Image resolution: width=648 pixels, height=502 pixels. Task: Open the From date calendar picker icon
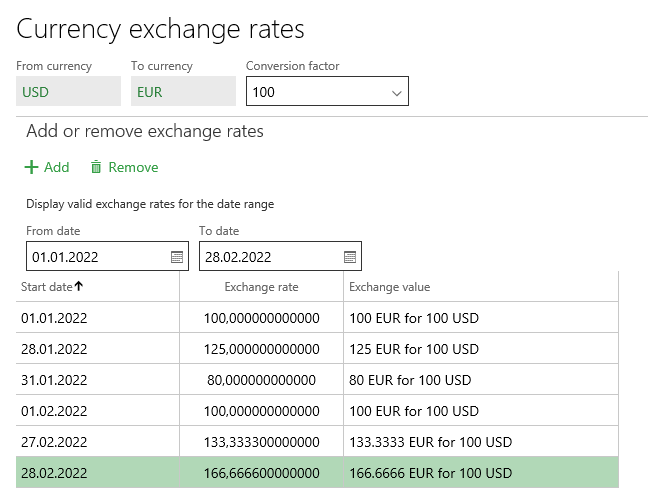pos(177,257)
